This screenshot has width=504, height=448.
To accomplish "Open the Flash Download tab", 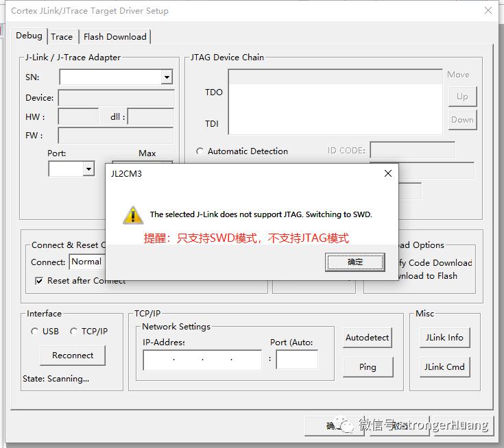I will point(115,37).
